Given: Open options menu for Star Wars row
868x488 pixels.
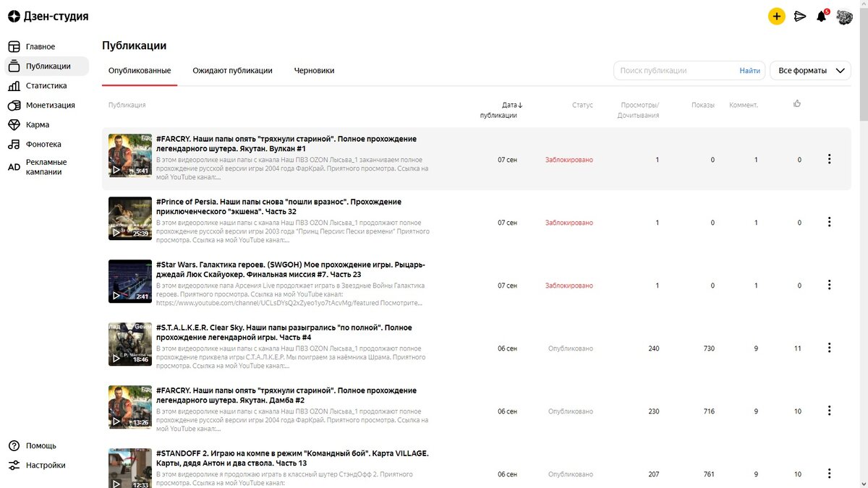Looking at the screenshot, I should [829, 285].
